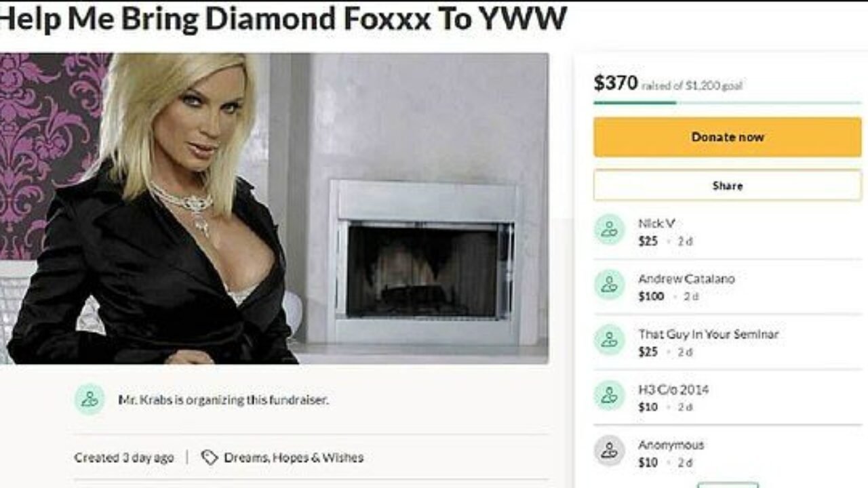The width and height of the screenshot is (868, 488).
Task: Click the tag icon beside Dreams, Hopes & Wishes
Action: click(x=210, y=458)
